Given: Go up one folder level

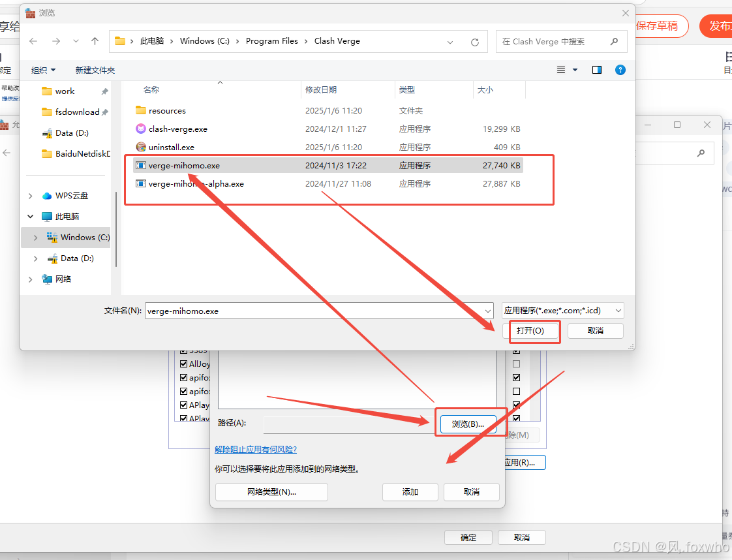Looking at the screenshot, I should [95, 41].
